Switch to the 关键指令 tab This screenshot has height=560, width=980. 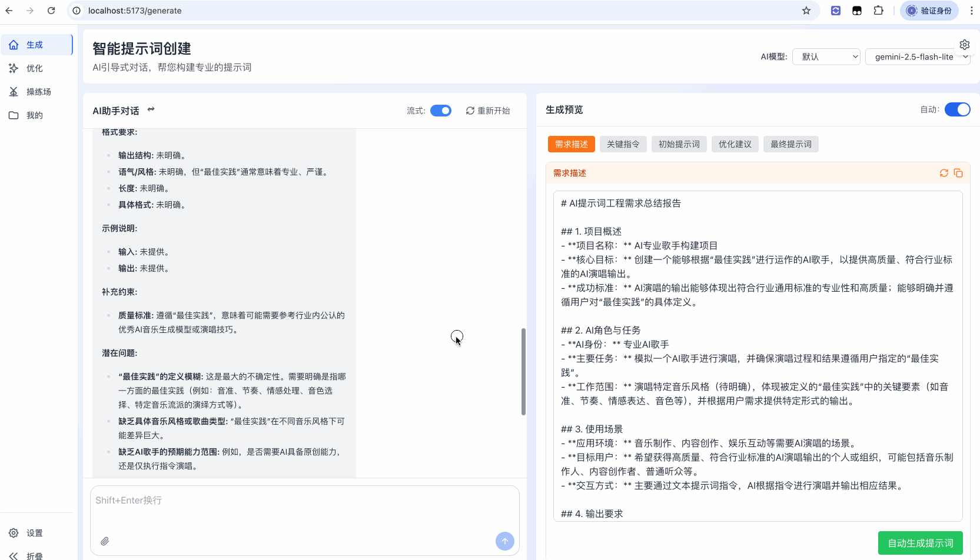coord(623,144)
